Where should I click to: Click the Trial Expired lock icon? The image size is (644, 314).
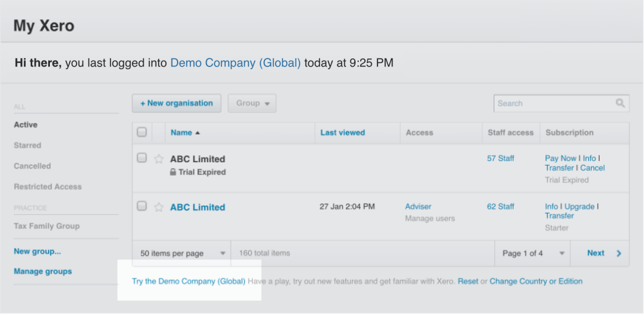(173, 173)
